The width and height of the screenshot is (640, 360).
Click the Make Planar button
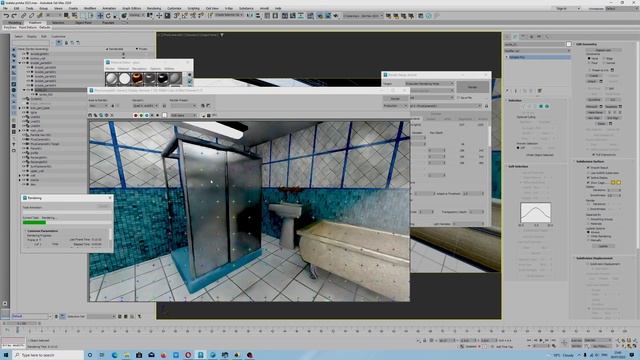595,112
